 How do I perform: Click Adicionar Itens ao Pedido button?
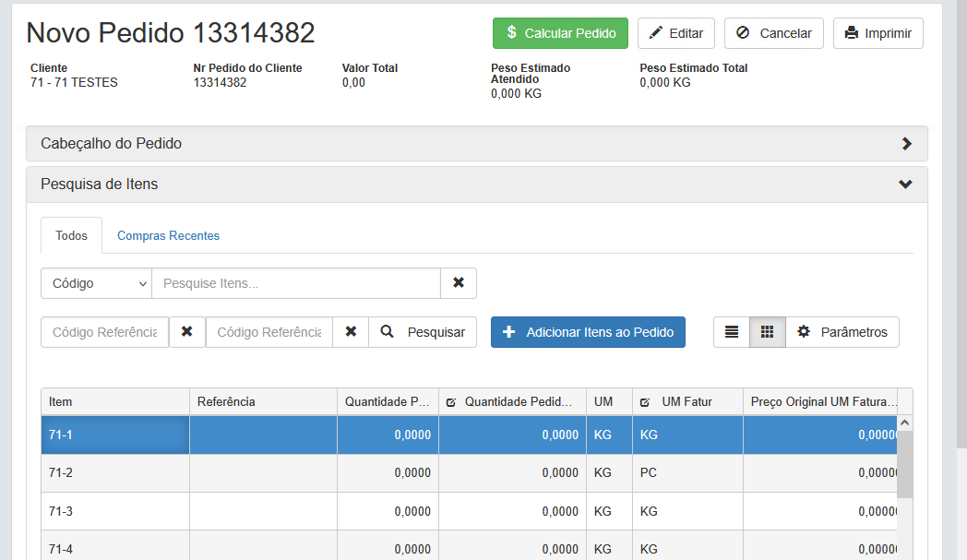pos(588,332)
